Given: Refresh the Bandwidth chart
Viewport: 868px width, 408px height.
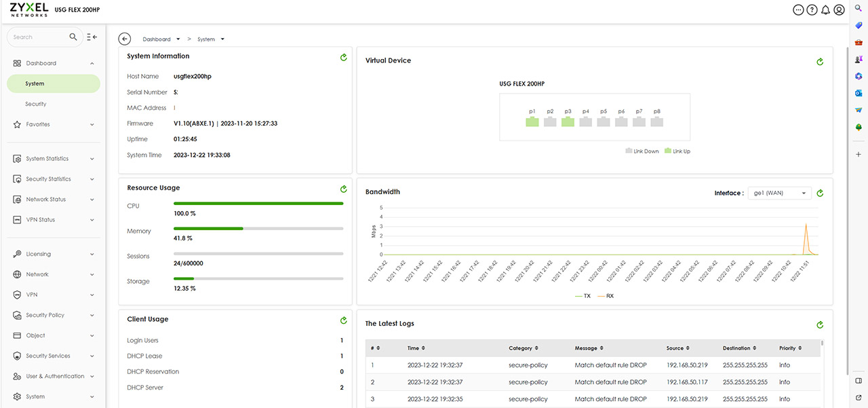Looking at the screenshot, I should (820, 193).
